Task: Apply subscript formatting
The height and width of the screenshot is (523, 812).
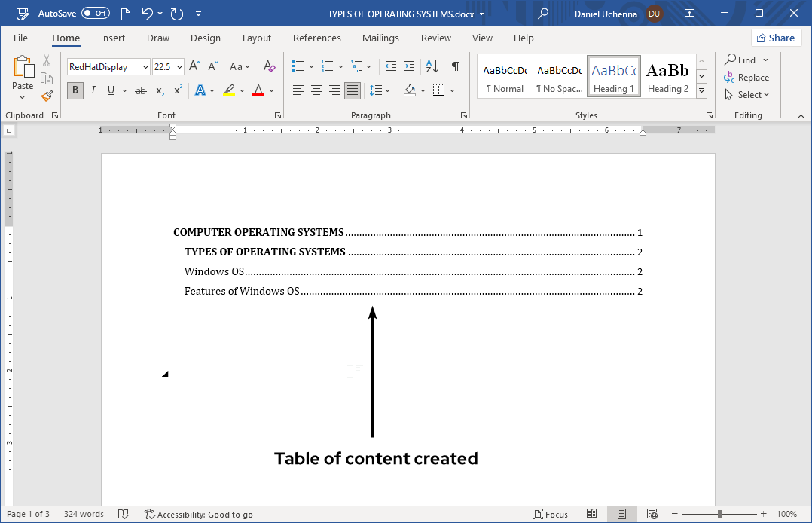Action: pos(159,90)
